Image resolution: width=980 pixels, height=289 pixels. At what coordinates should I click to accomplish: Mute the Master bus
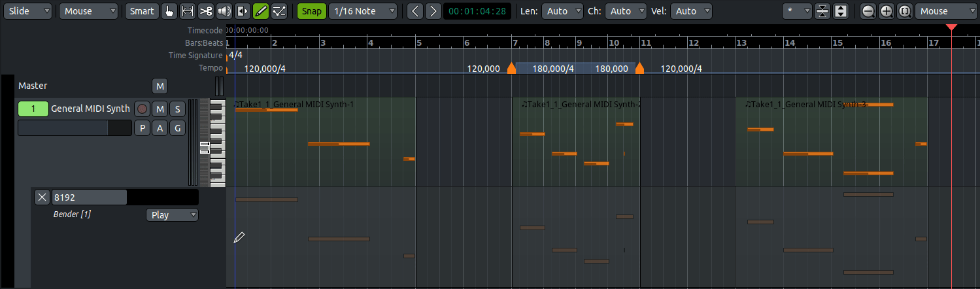(160, 86)
